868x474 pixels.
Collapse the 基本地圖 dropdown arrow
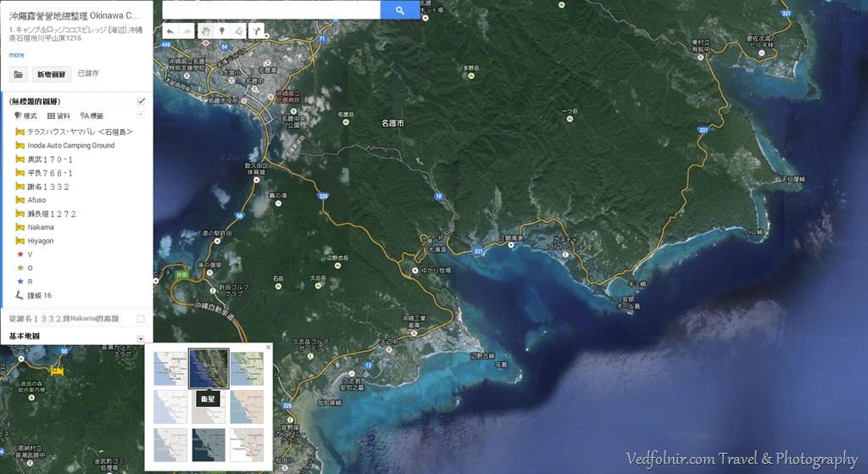coord(141,338)
